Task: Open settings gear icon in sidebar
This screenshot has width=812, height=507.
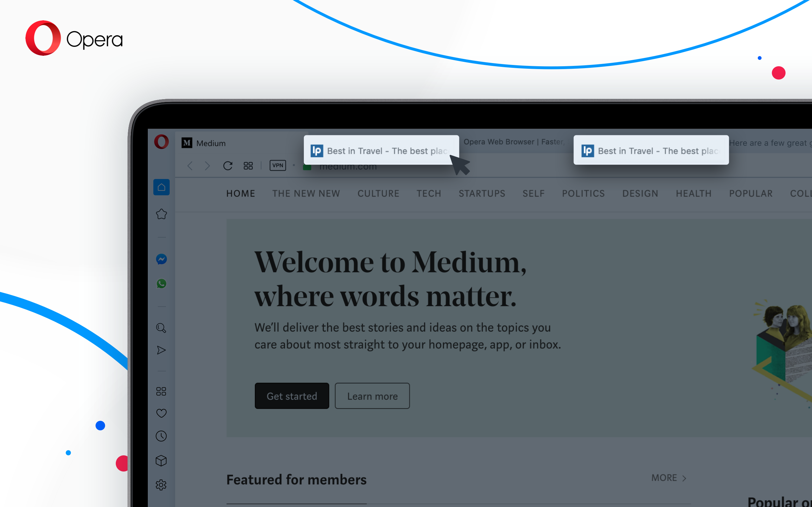Action: tap(161, 485)
